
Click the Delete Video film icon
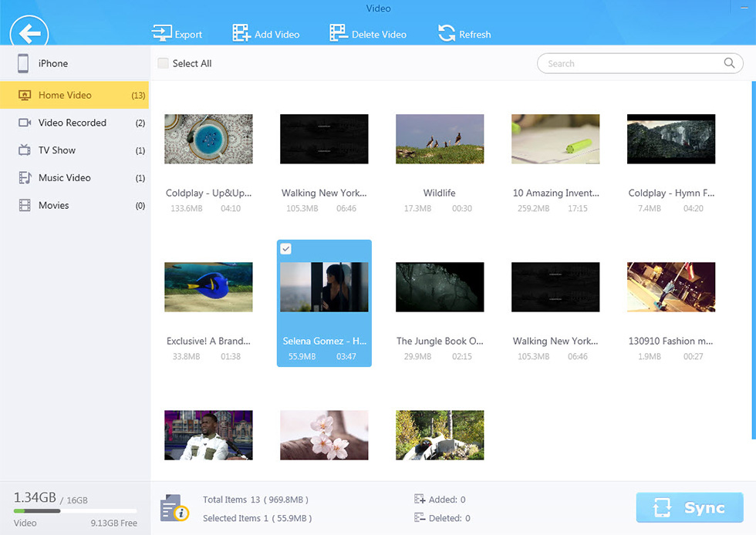point(339,33)
